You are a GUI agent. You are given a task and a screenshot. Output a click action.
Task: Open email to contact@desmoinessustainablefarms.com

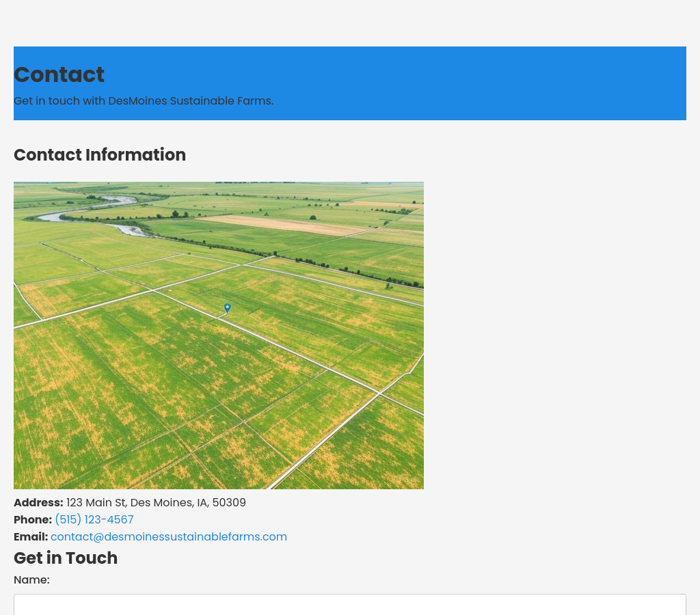168,537
